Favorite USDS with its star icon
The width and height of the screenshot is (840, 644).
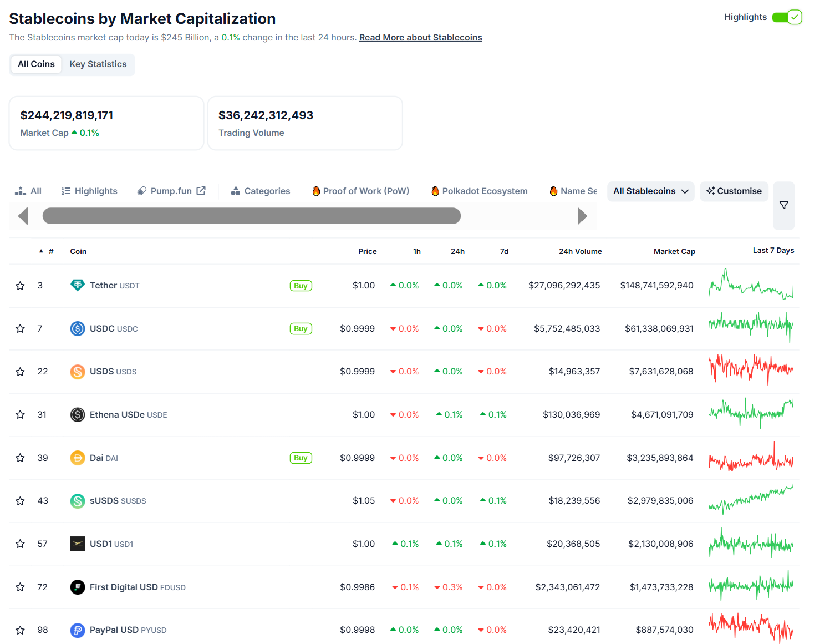click(x=21, y=372)
